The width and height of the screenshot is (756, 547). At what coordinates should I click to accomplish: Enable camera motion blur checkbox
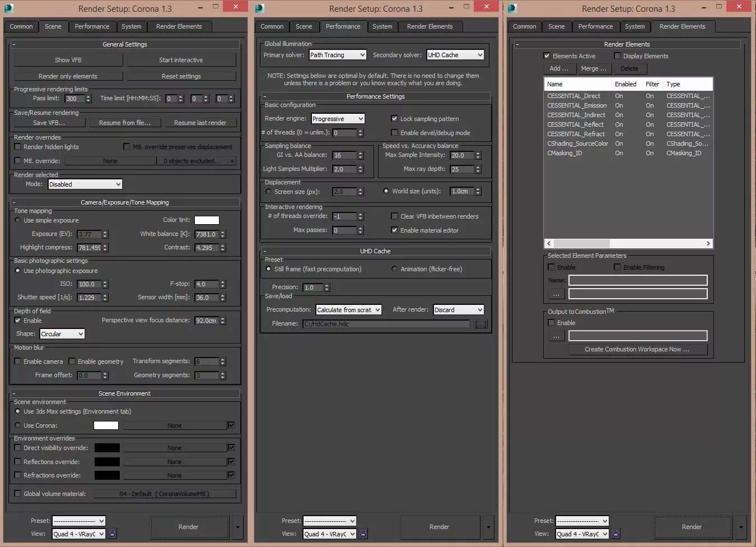click(17, 361)
